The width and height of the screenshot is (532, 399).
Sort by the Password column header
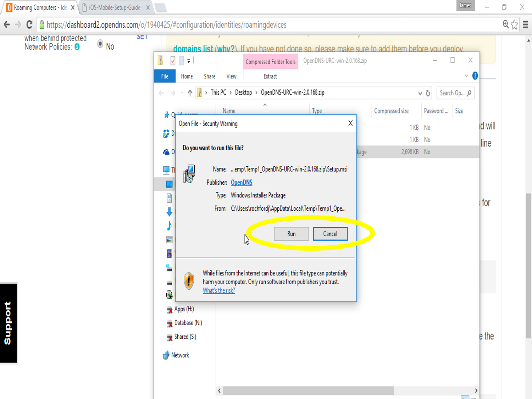pos(436,111)
